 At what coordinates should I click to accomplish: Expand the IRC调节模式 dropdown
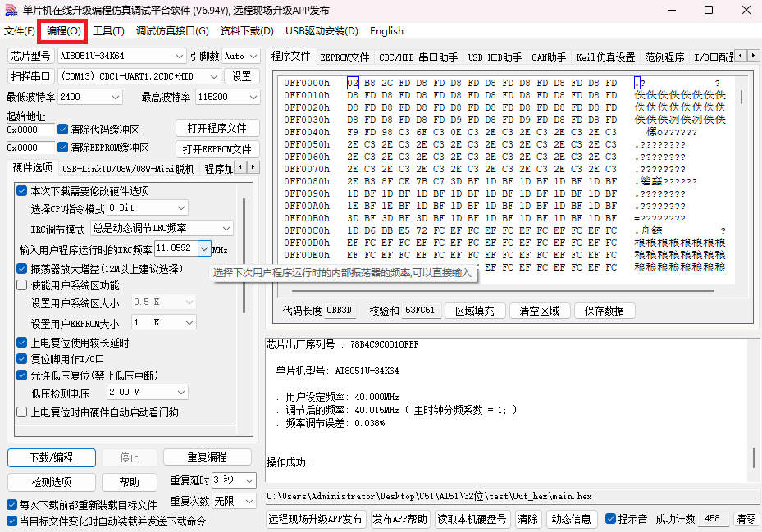coord(226,229)
